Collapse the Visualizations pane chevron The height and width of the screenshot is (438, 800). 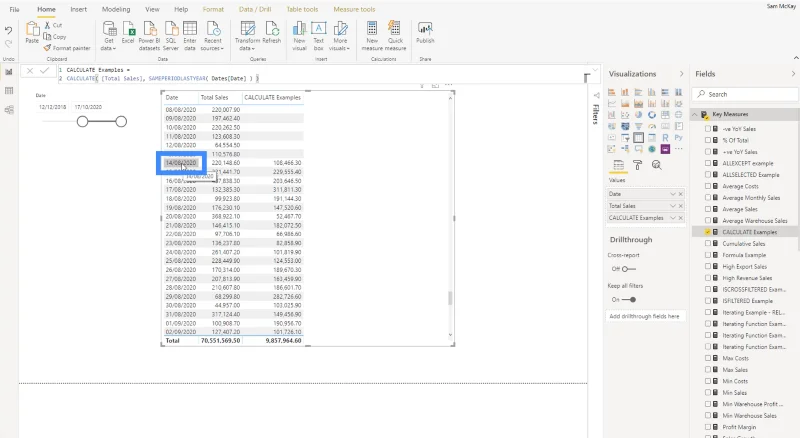tap(681, 74)
